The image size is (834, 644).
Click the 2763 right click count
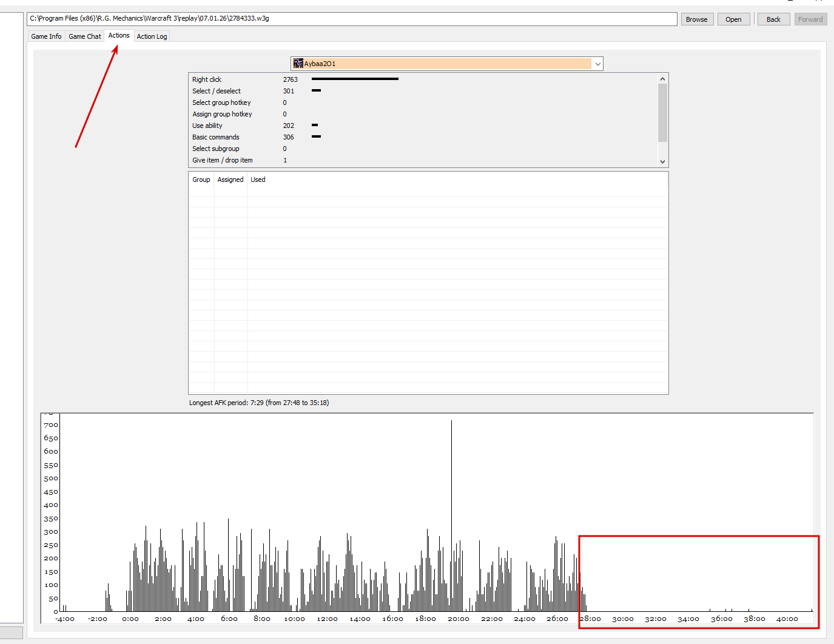pos(291,79)
